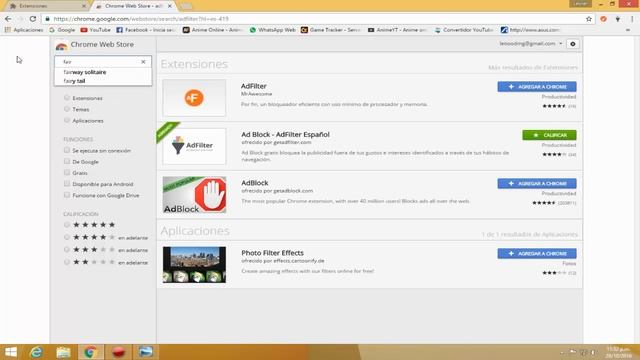Click the browser back arrow
640x360 pixels.
8,19
